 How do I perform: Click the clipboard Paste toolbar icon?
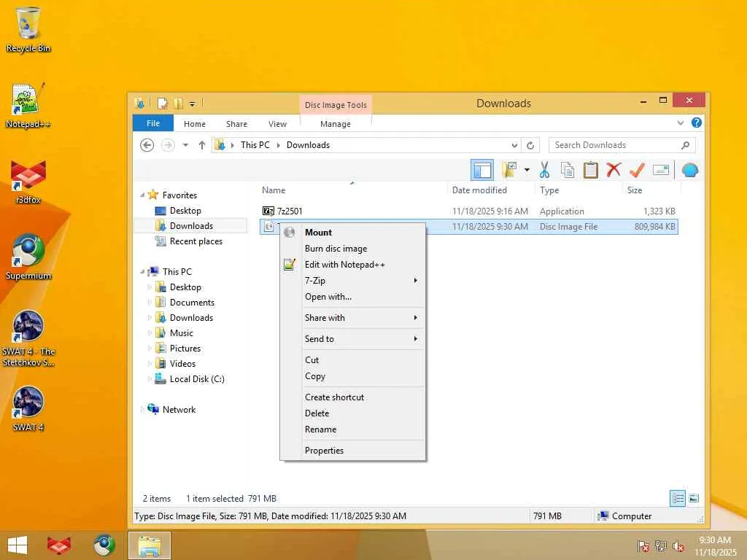pos(591,170)
